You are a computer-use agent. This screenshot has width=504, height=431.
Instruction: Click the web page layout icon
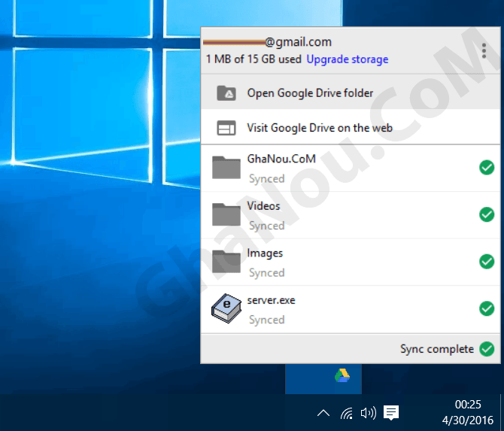pos(226,128)
